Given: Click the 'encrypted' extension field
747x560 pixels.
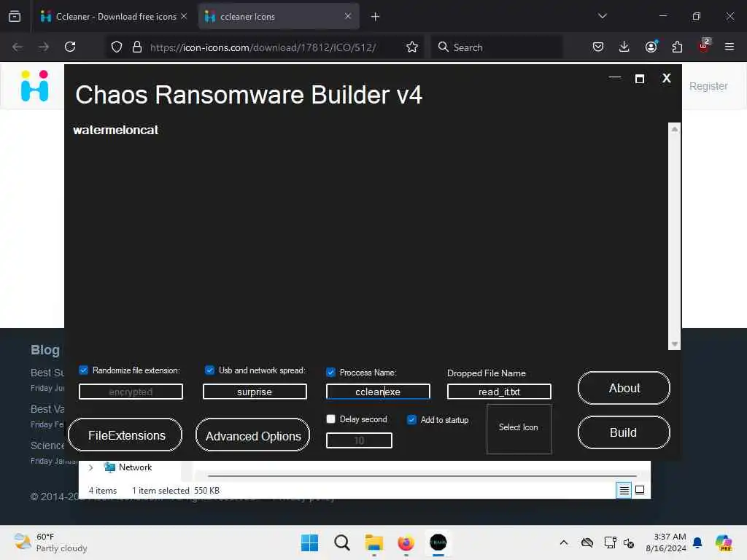Looking at the screenshot, I should point(131,392).
